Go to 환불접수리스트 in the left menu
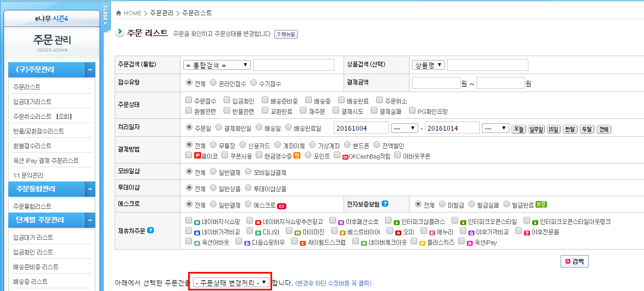This screenshot has height=291, width=644. click(32, 145)
